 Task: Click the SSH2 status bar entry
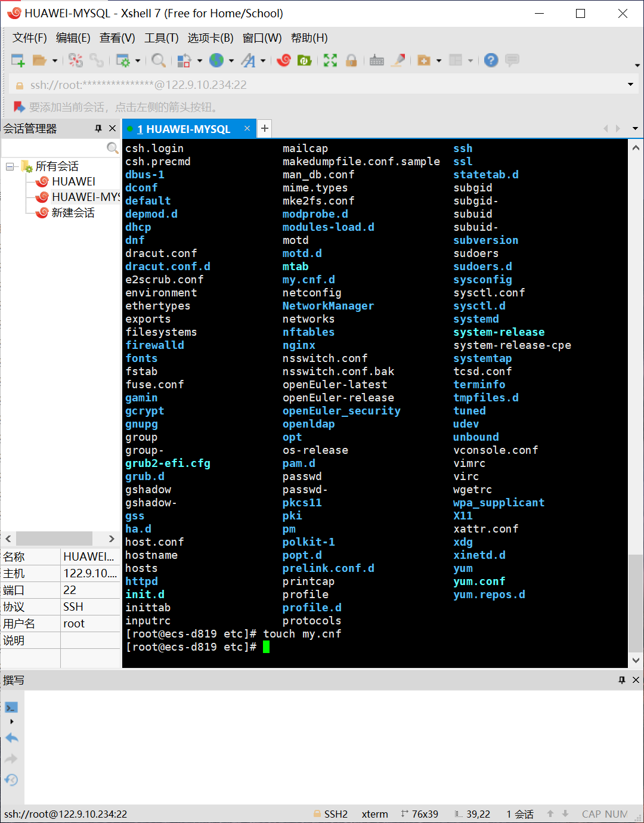(330, 814)
